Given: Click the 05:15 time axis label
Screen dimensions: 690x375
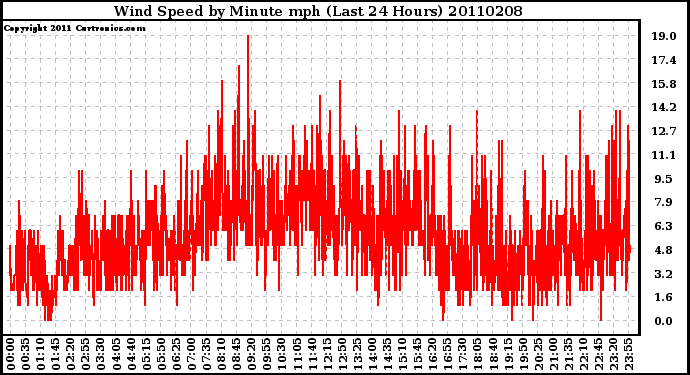Looking at the screenshot, I should [x=146, y=354].
